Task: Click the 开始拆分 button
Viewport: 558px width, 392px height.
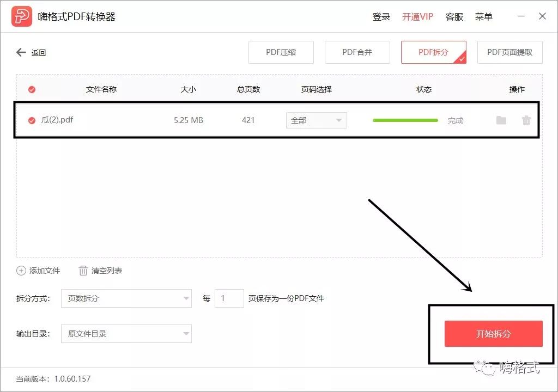Action: 493,334
